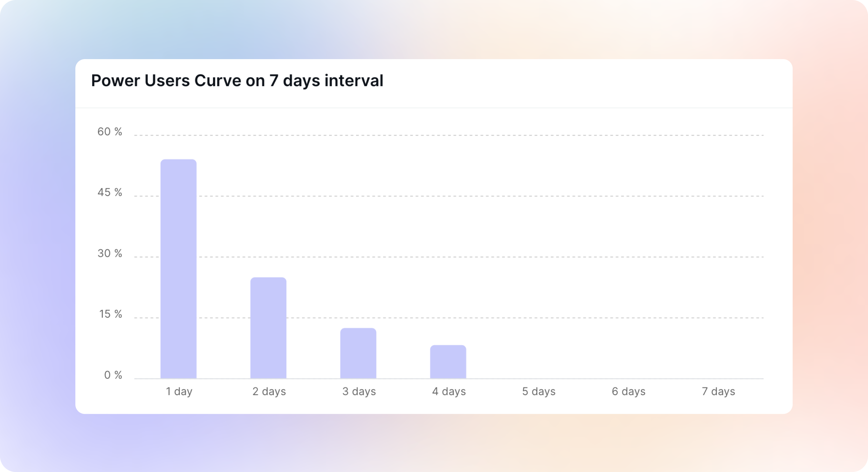This screenshot has height=472, width=868.
Task: Click the '30 %' y-axis label
Action: (110, 253)
